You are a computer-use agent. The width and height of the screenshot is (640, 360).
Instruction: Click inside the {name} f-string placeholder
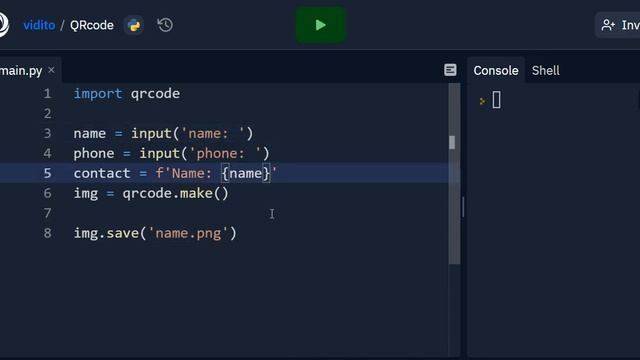pyautogui.click(x=246, y=173)
